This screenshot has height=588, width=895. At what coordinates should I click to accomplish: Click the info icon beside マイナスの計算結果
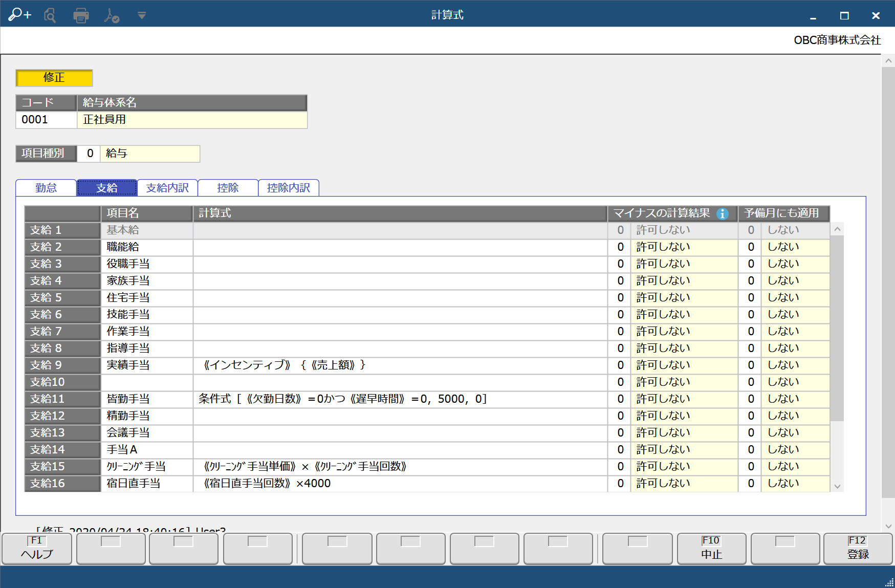[722, 213]
